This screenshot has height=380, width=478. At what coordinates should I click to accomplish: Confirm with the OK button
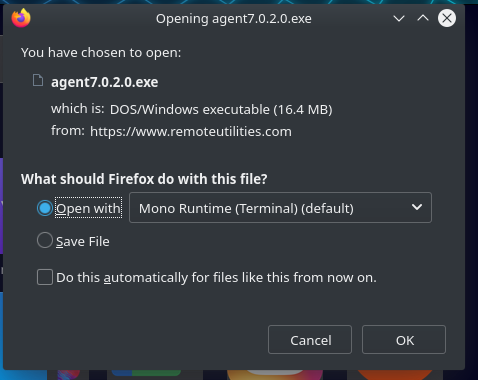point(404,340)
